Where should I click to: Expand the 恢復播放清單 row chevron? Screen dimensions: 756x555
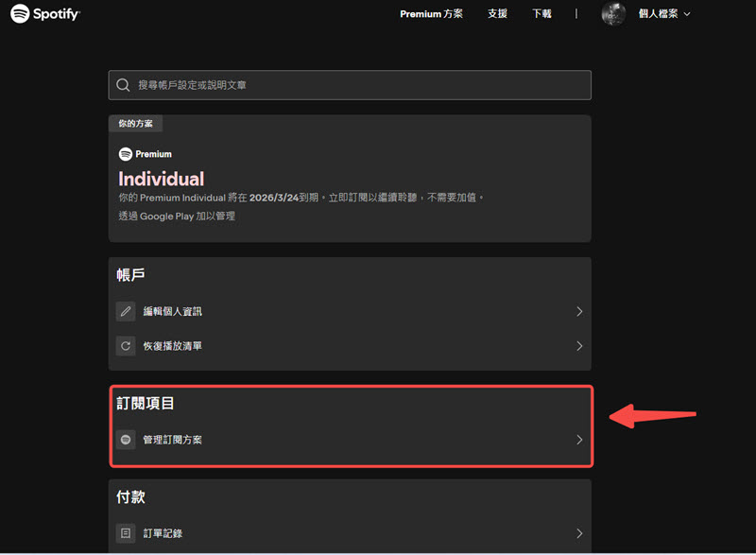tap(579, 345)
